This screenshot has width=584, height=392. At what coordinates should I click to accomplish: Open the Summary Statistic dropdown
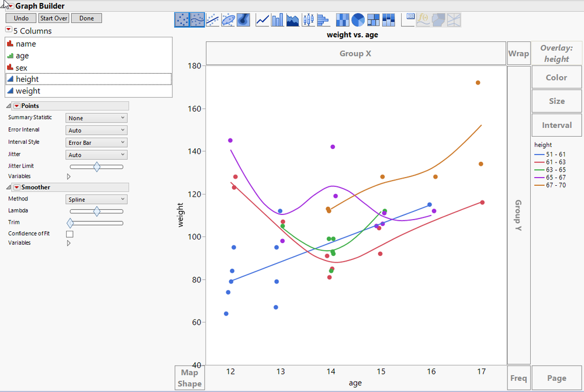click(96, 118)
